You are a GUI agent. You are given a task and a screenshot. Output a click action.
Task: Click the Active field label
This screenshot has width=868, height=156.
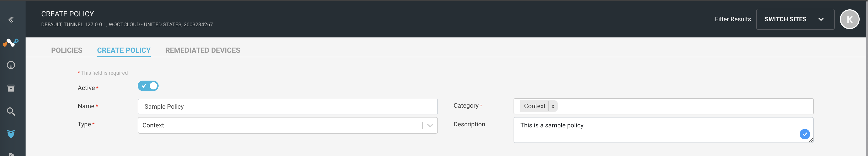tap(86, 88)
